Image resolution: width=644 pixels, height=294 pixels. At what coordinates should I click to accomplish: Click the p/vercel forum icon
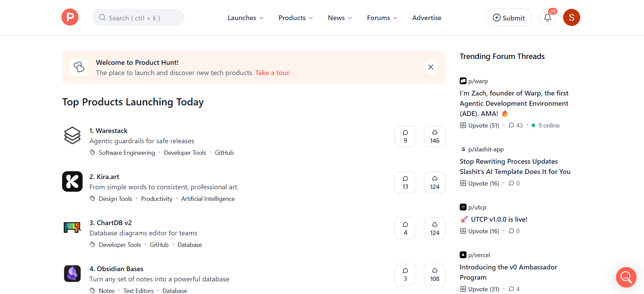463,255
